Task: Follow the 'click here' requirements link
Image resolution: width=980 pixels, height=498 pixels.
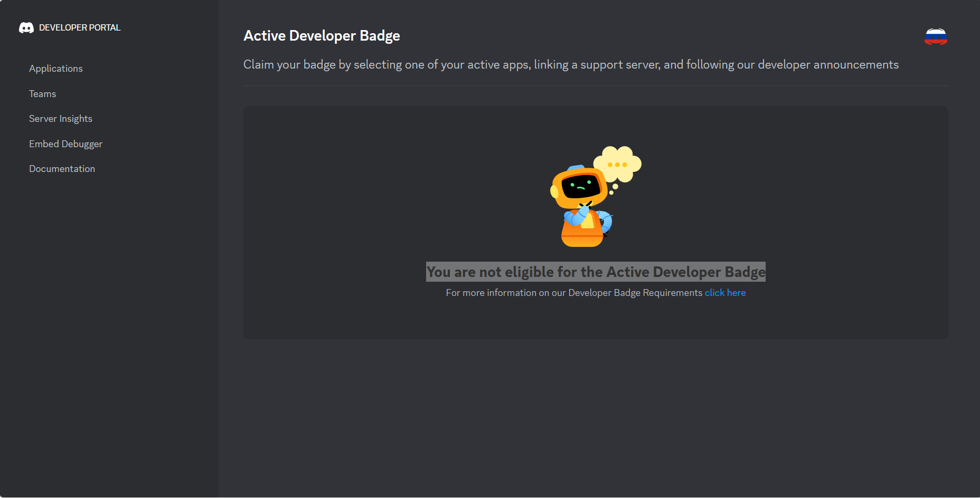Action: (x=725, y=293)
